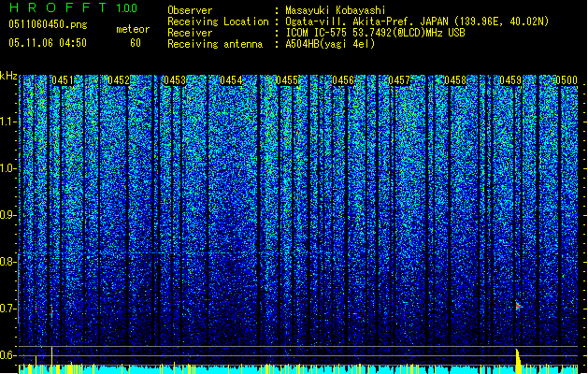Click the HROFFT 1.00 title text

click(x=73, y=7)
